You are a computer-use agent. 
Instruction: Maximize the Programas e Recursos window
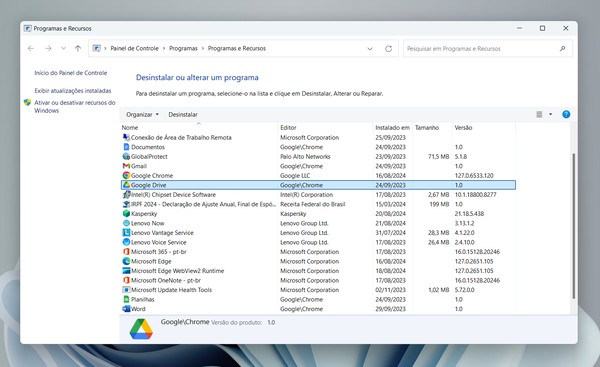tap(542, 28)
